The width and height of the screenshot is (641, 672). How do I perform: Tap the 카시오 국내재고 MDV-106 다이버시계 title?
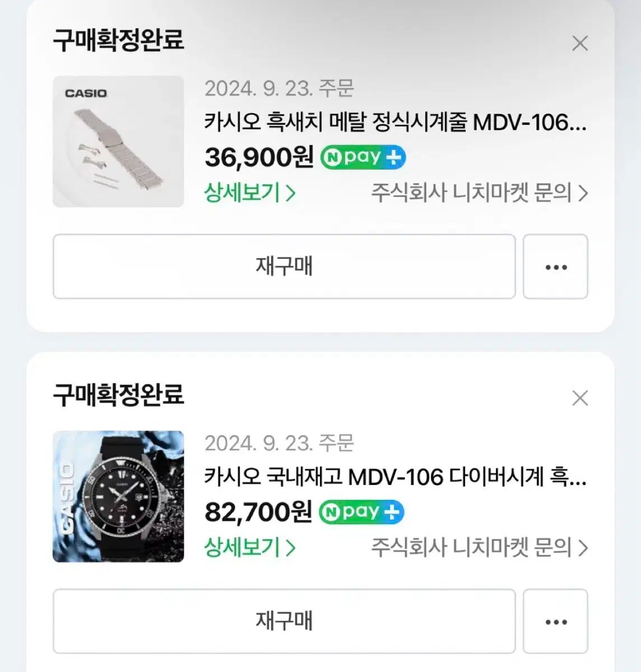click(x=395, y=478)
